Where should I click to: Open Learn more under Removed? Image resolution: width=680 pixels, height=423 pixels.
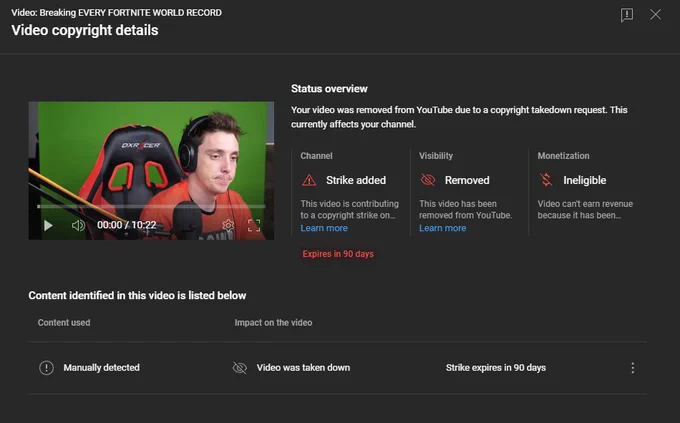[442, 228]
